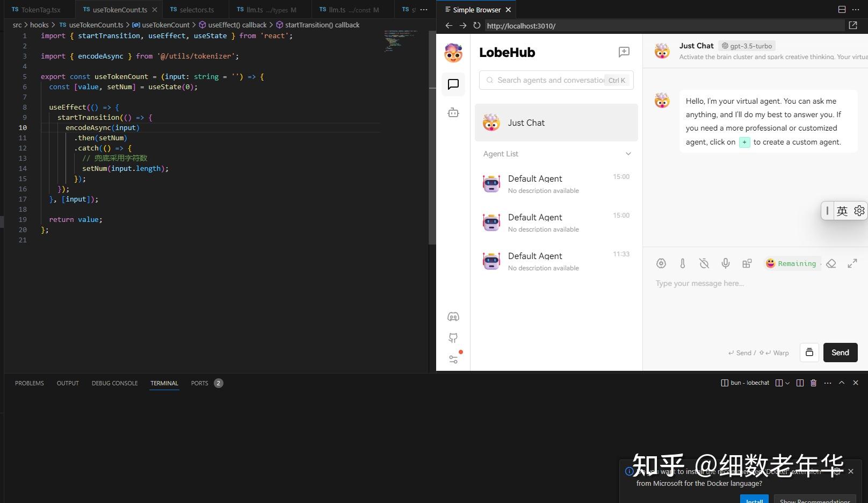This screenshot has width=868, height=503.
Task: Clear the conversation with the eraser icon
Action: (831, 263)
